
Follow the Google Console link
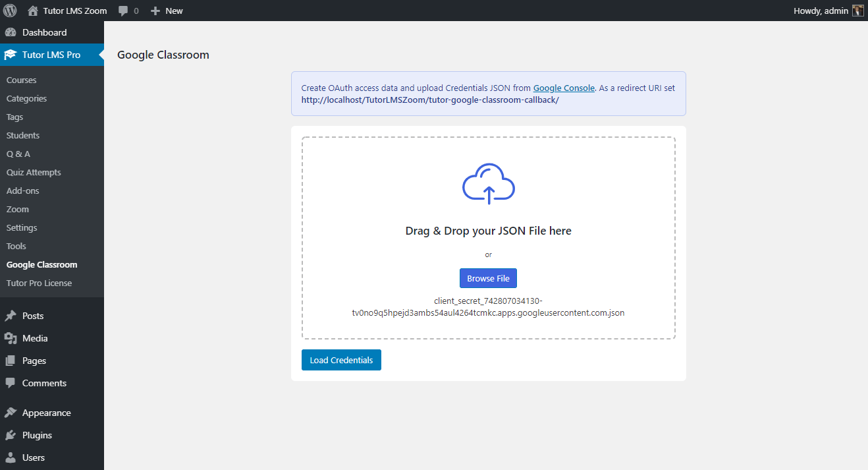coord(564,88)
